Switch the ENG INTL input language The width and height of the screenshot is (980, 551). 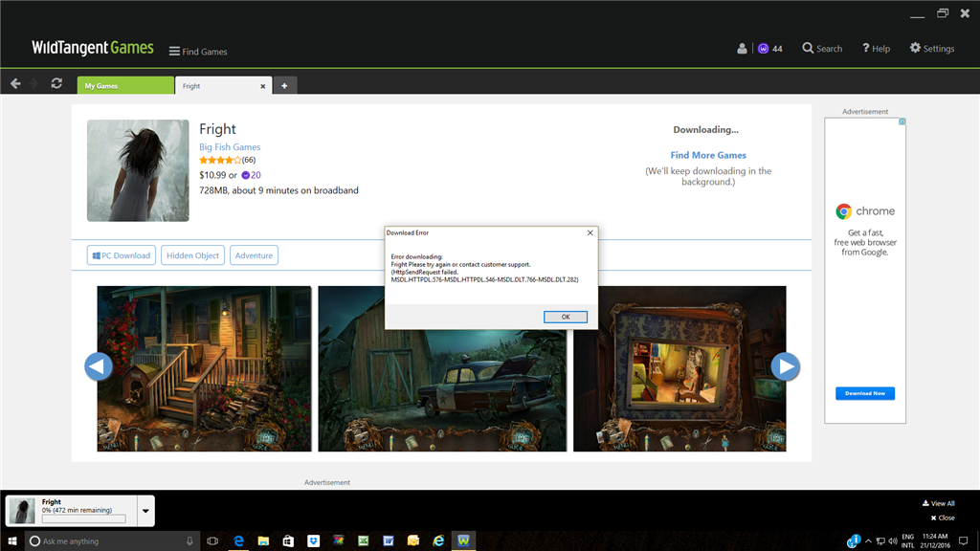(907, 541)
